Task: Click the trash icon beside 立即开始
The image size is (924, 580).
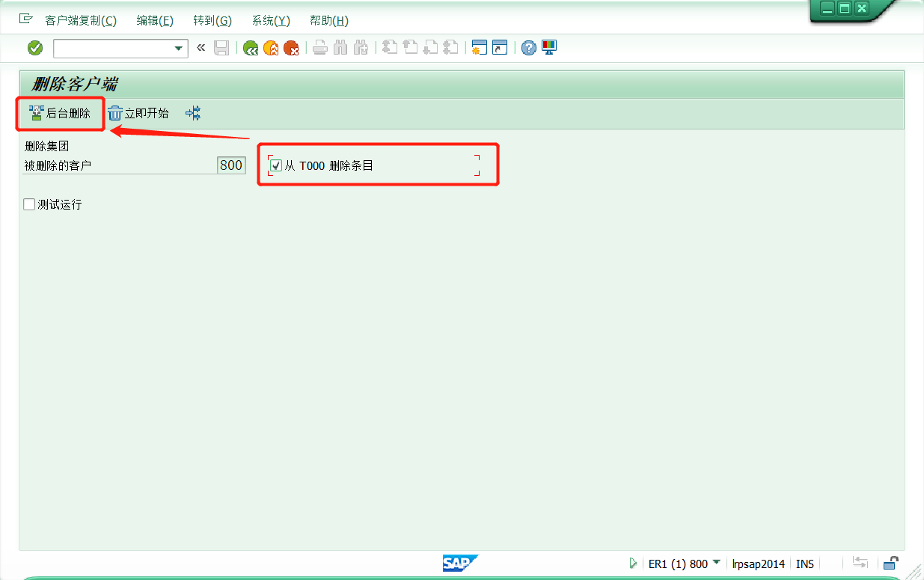Action: point(114,113)
